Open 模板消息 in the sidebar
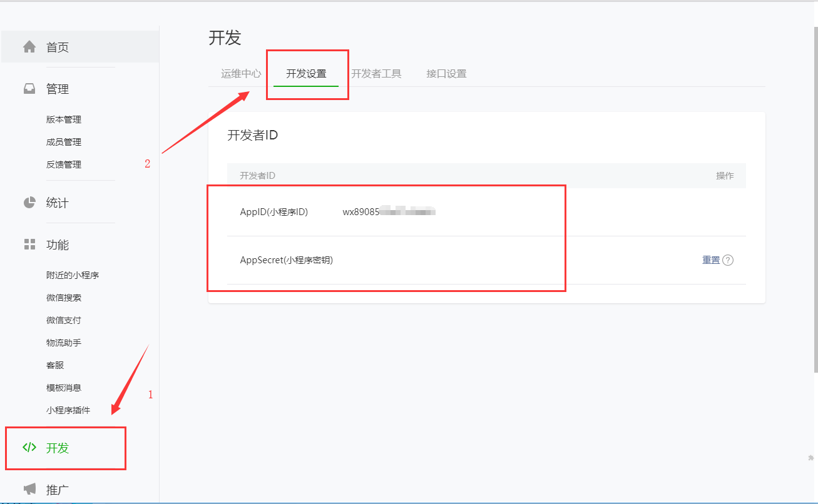This screenshot has height=504, width=818. point(64,388)
